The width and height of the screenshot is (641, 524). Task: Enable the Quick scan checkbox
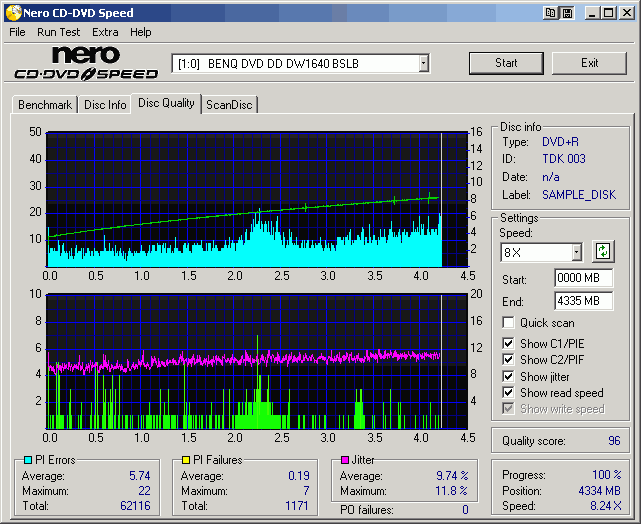(509, 323)
